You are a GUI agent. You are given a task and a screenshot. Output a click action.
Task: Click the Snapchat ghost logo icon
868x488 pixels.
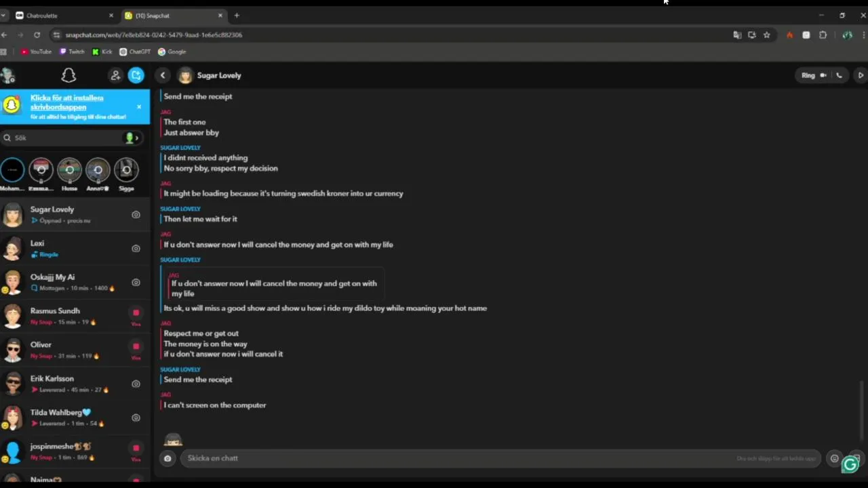pyautogui.click(x=68, y=75)
